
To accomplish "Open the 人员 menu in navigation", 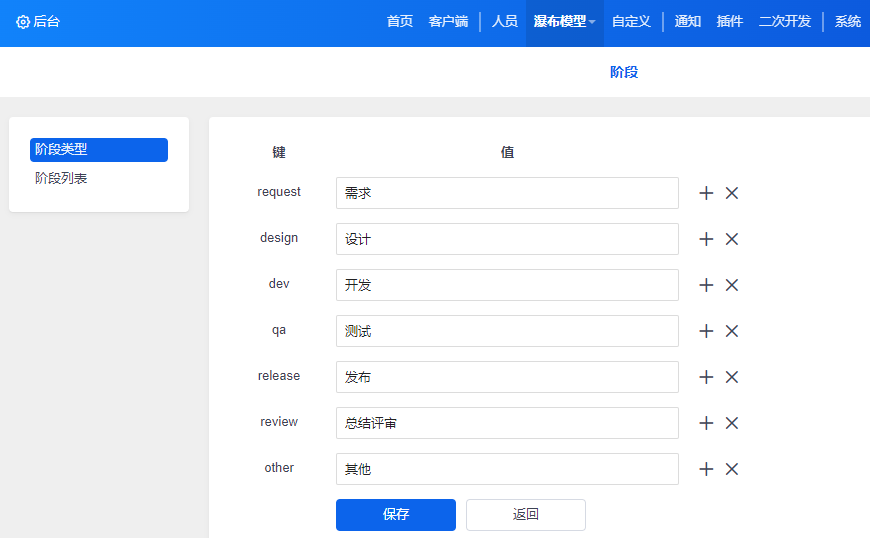I will pos(504,22).
